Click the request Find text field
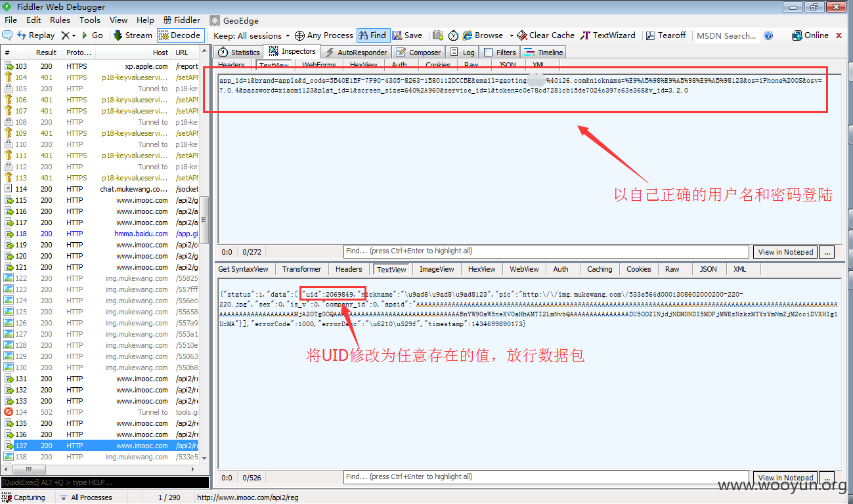 click(x=546, y=251)
